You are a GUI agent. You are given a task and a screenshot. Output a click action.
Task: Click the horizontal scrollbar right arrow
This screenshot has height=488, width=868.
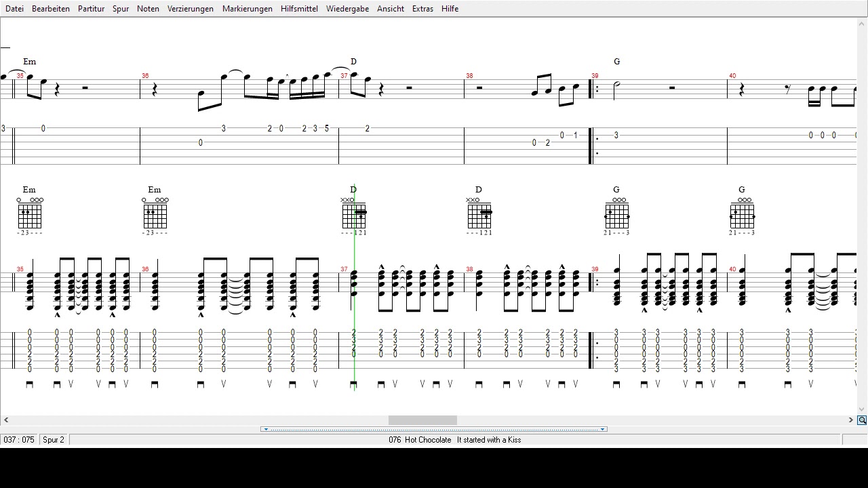click(x=851, y=420)
